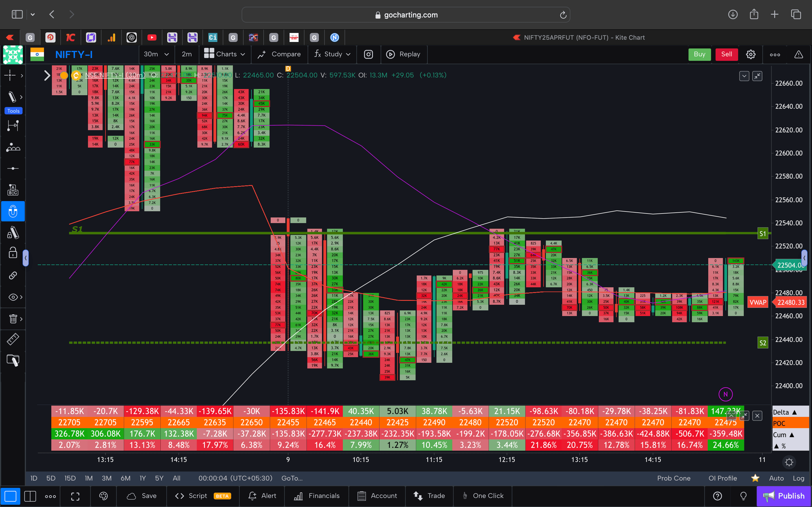The height and width of the screenshot is (507, 812).
Task: Select the text annotation tool
Action: pos(13,189)
